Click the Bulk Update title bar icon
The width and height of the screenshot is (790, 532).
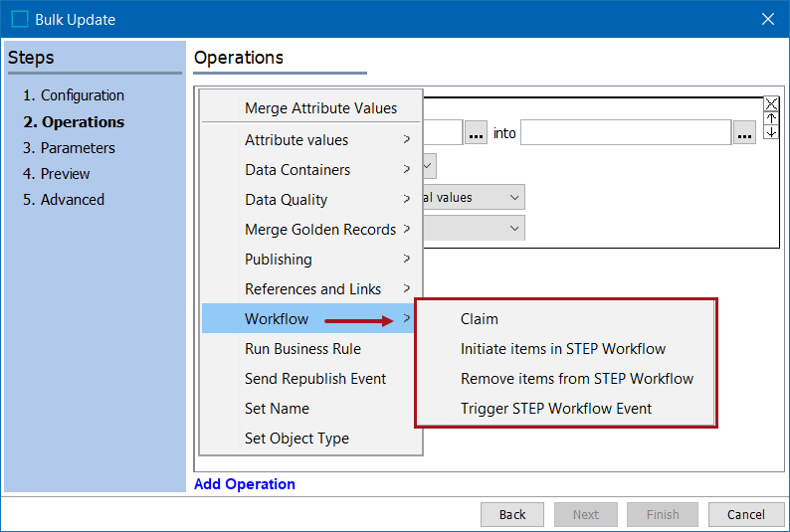[20, 19]
